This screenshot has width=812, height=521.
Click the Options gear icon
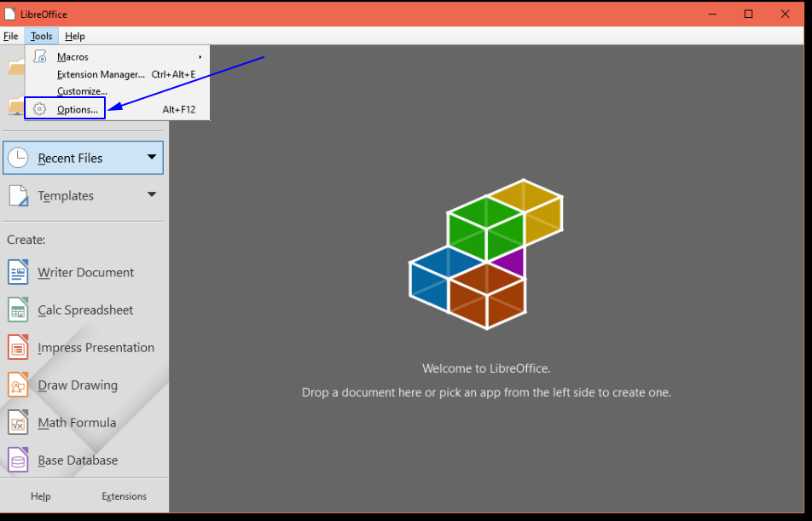39,109
